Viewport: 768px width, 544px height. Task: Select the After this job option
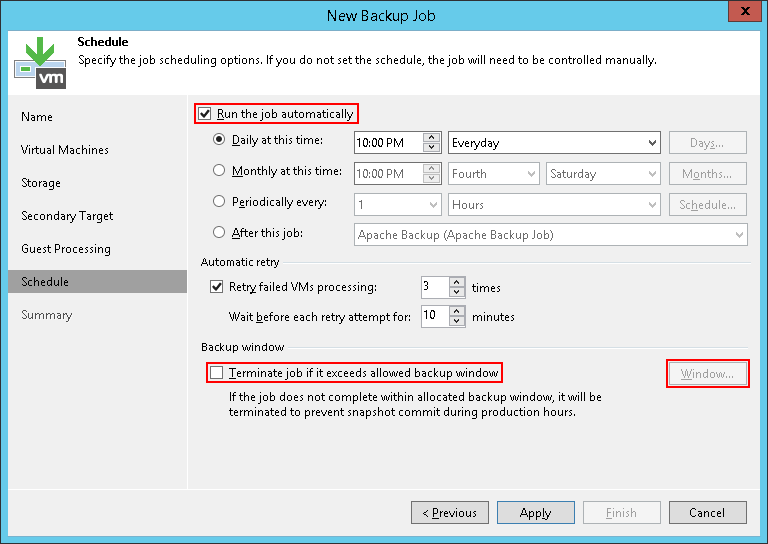(219, 233)
